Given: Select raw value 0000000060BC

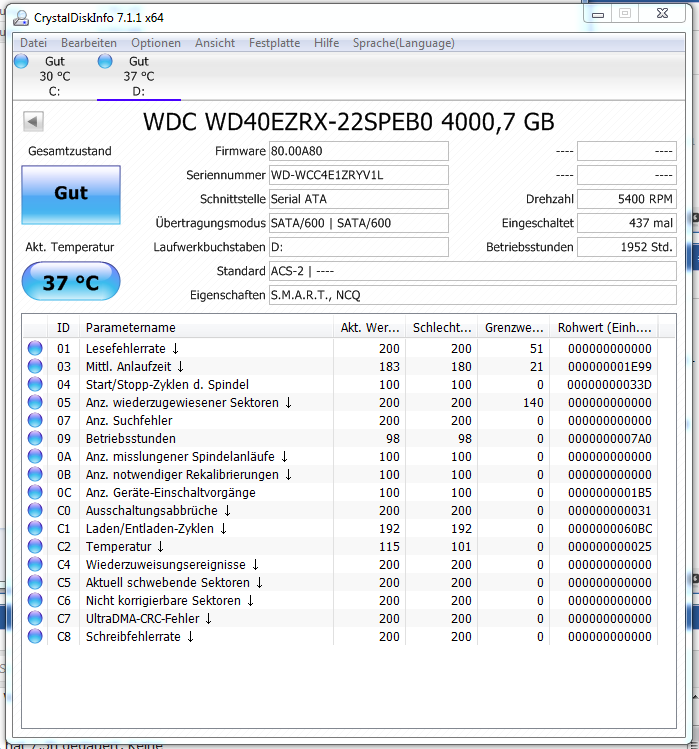Looking at the screenshot, I should tap(610, 528).
